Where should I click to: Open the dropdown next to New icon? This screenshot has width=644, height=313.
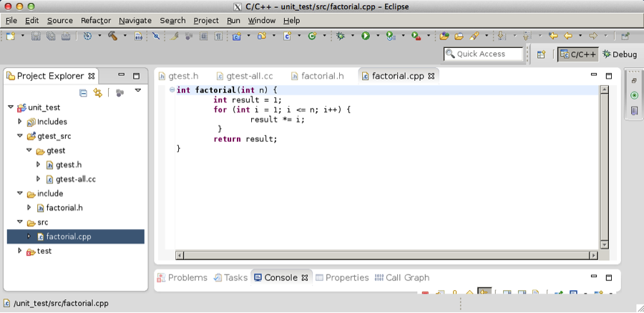[x=23, y=37]
